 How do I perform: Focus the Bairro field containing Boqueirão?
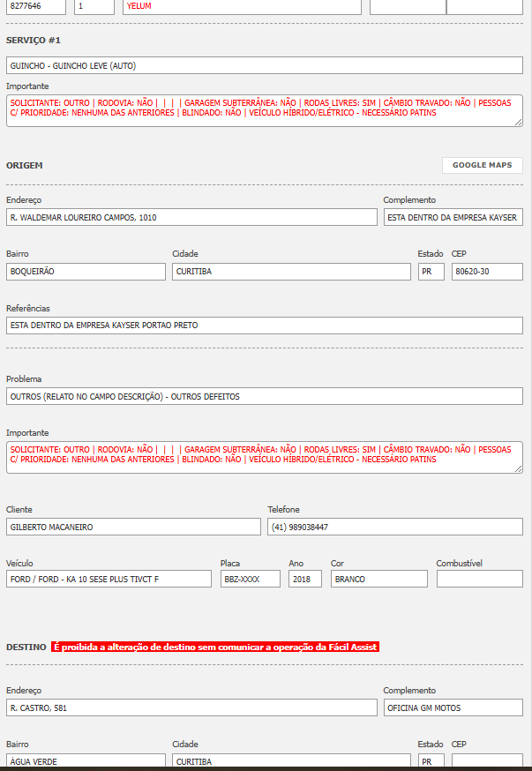coord(86,272)
